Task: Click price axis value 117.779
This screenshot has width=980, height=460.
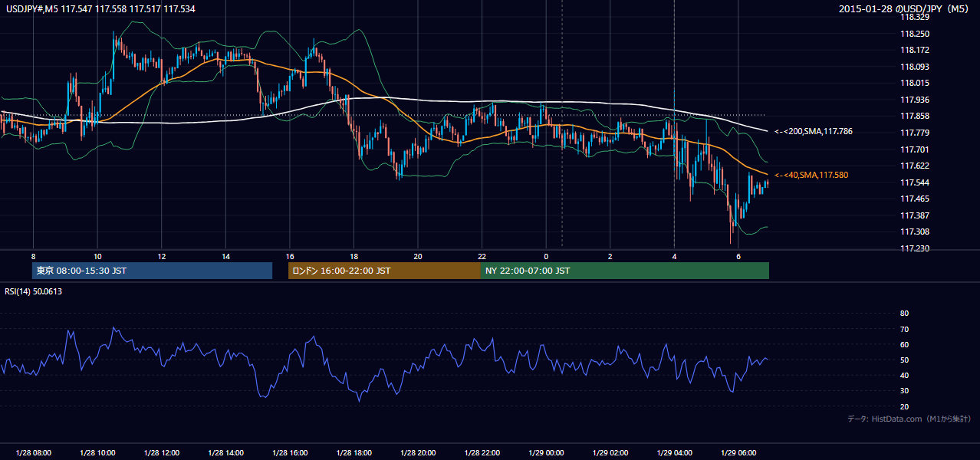Action: pyautogui.click(x=914, y=133)
